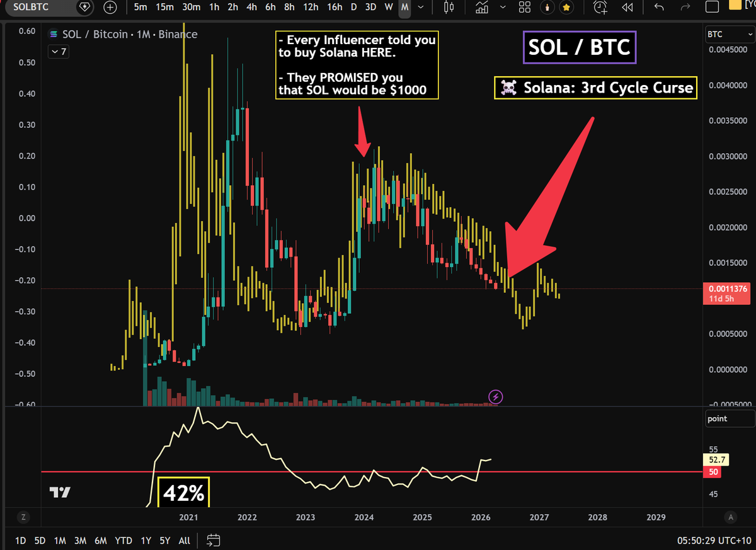Viewport: 756px width, 550px height.
Task: Choose the 12h interval
Action: point(311,8)
